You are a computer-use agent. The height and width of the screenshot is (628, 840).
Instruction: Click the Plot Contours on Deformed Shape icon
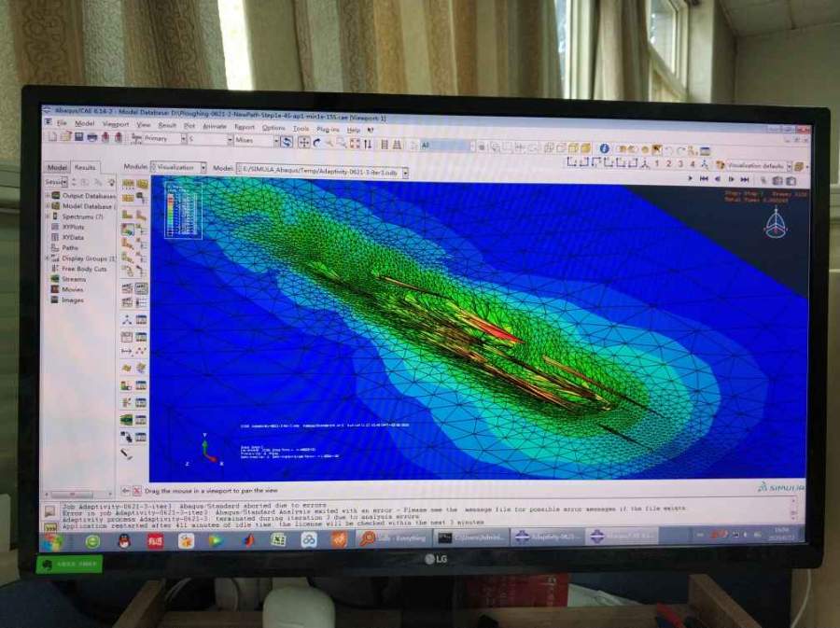[128, 230]
